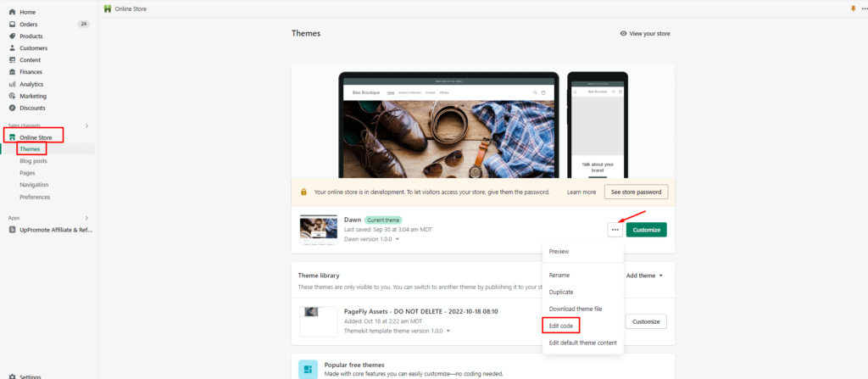Expand the Sales channels section

86,125
